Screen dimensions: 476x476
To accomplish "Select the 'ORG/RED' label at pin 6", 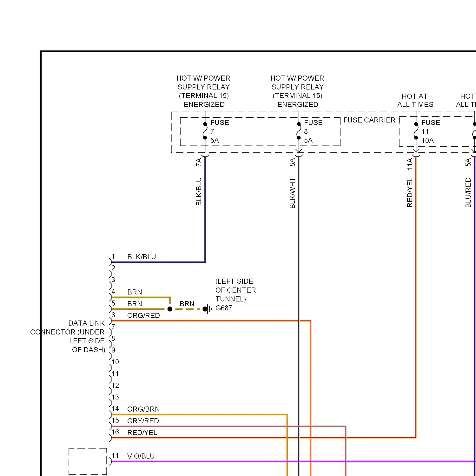I will pos(143,315).
